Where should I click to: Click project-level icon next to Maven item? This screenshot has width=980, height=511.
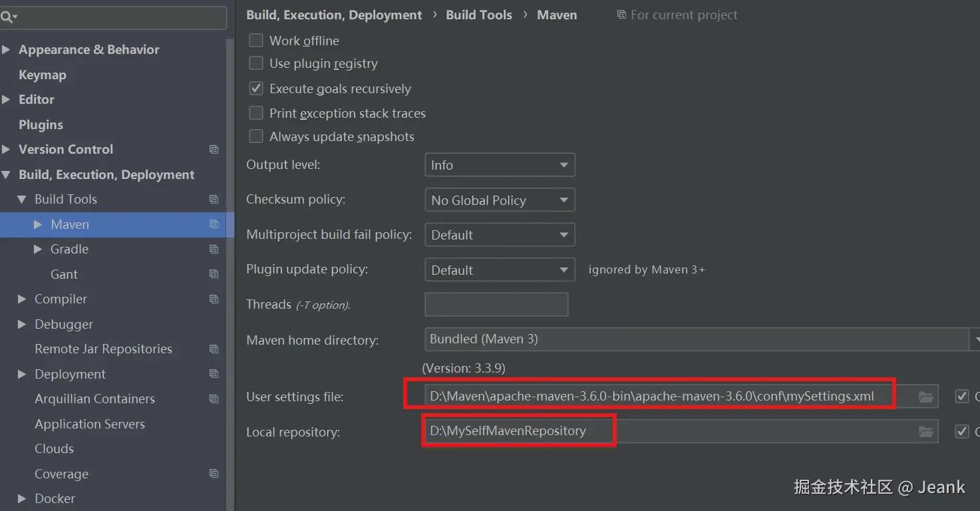coord(214,224)
